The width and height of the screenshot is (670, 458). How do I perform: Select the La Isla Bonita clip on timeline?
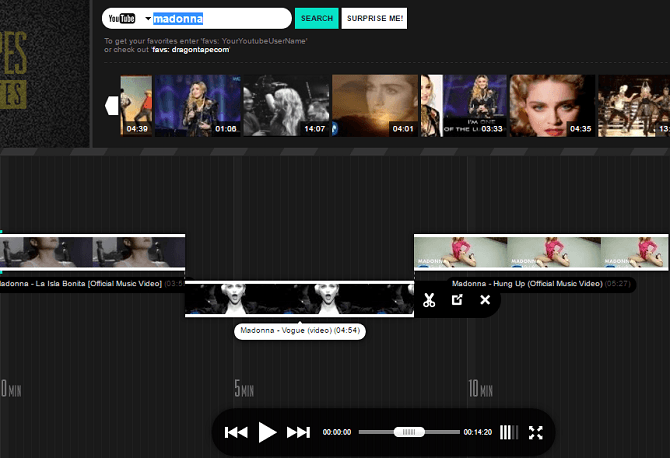click(92, 252)
